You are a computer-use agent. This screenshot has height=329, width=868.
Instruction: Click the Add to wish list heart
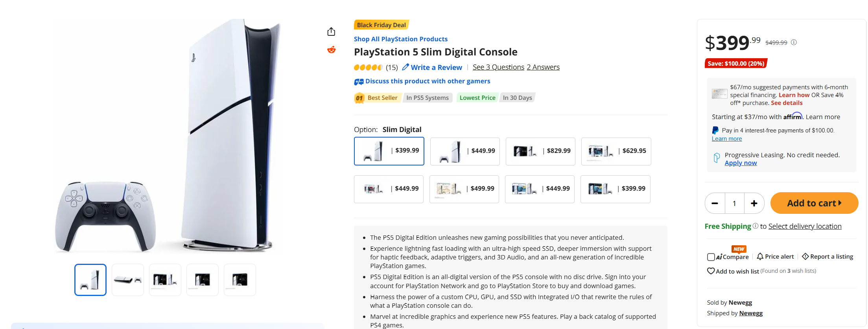711,271
